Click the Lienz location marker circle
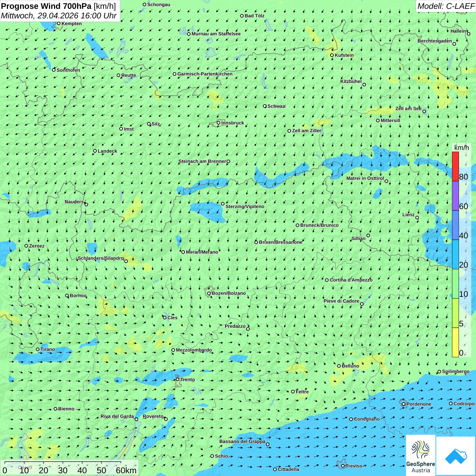This screenshot has width=476, height=476. pos(417,218)
